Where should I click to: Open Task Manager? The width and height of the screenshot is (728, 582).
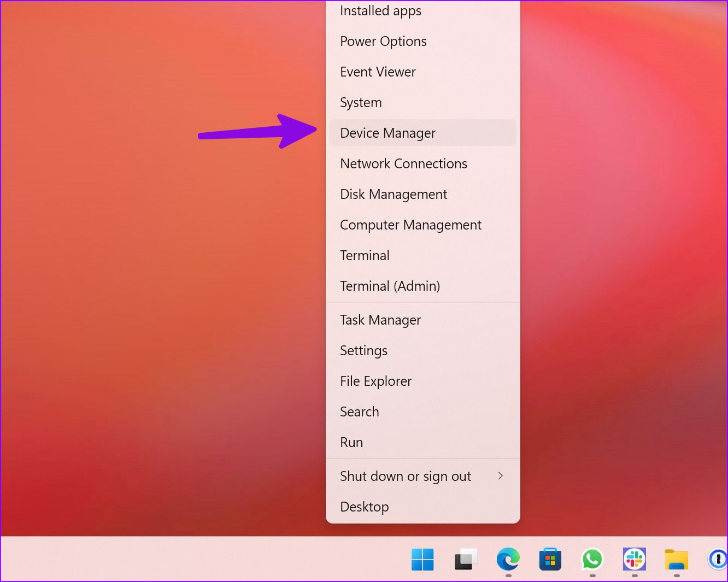[x=380, y=320]
